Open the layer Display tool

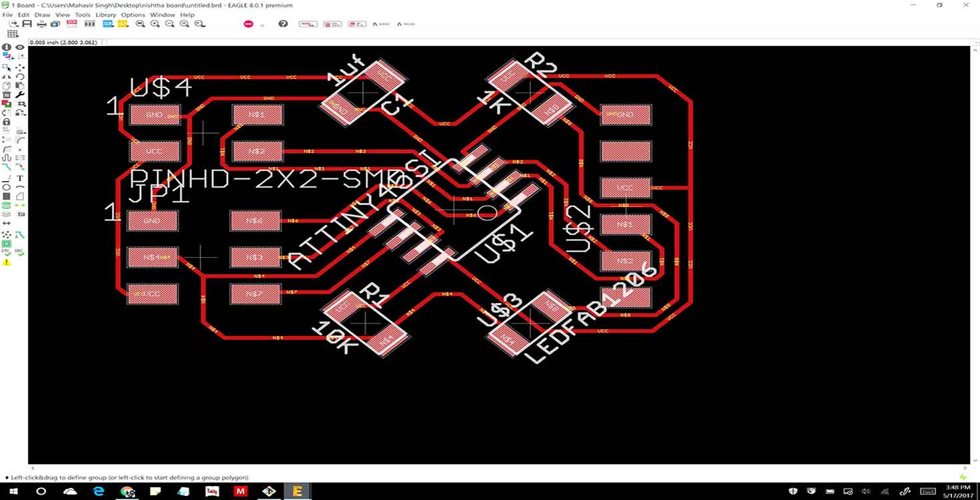(x=7, y=57)
